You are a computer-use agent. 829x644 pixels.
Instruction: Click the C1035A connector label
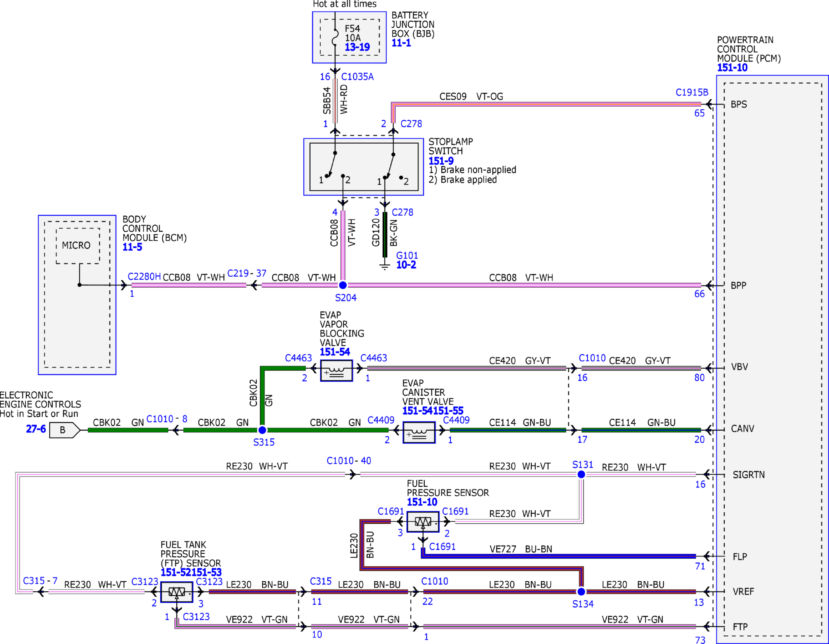[x=357, y=77]
